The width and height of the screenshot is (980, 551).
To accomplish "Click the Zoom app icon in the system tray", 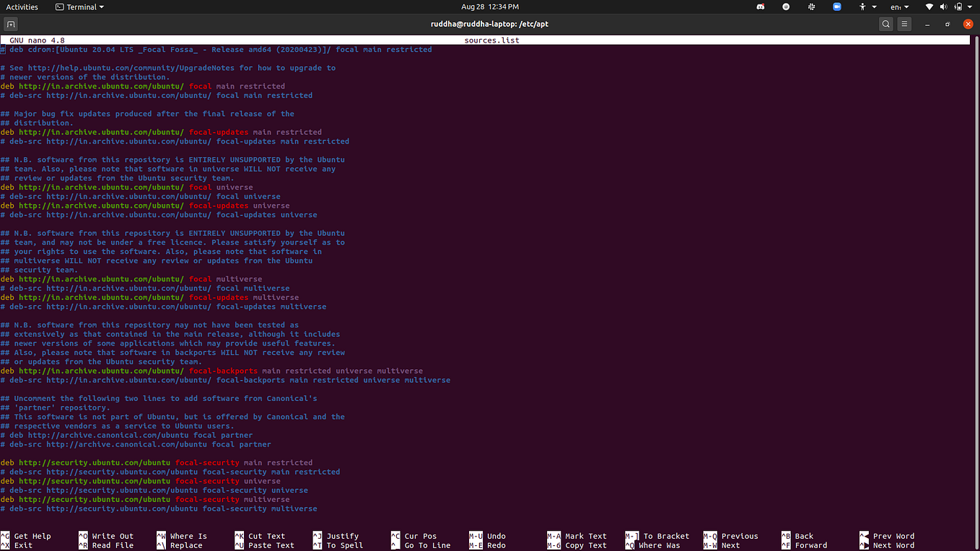I will point(838,7).
